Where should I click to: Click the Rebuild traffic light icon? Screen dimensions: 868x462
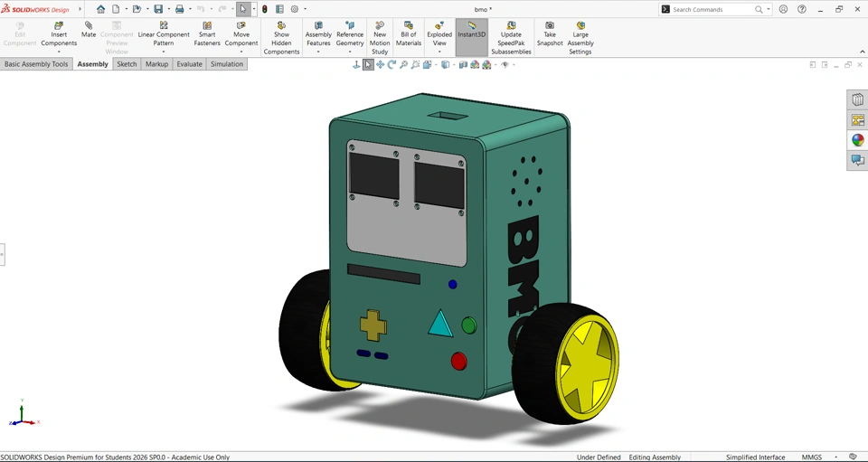[x=265, y=9]
